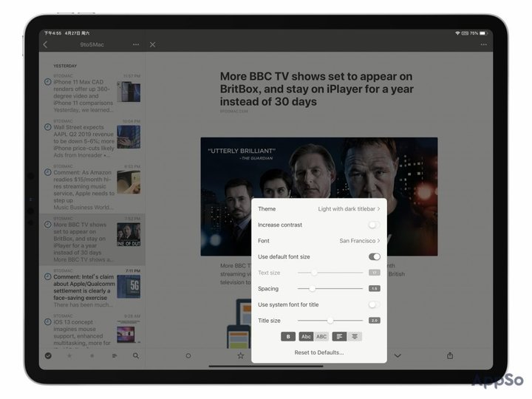Open the Font picker San Francisco

coord(359,241)
